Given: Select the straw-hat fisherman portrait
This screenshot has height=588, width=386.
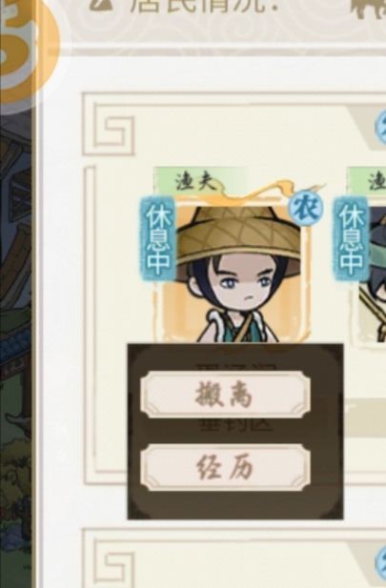Looking at the screenshot, I should [233, 270].
